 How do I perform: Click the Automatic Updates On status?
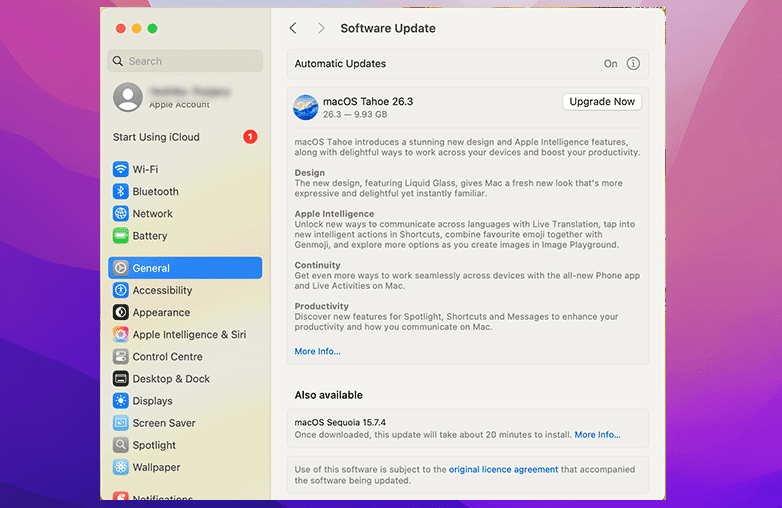[x=610, y=63]
